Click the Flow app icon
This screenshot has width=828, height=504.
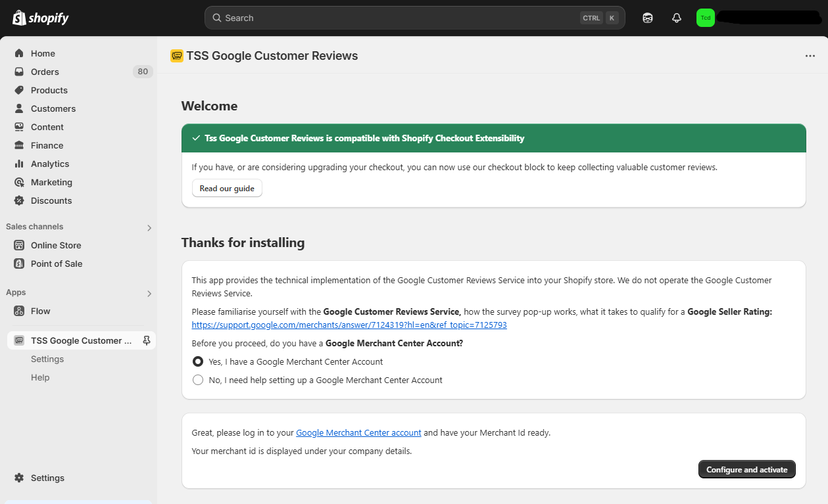tap(19, 311)
